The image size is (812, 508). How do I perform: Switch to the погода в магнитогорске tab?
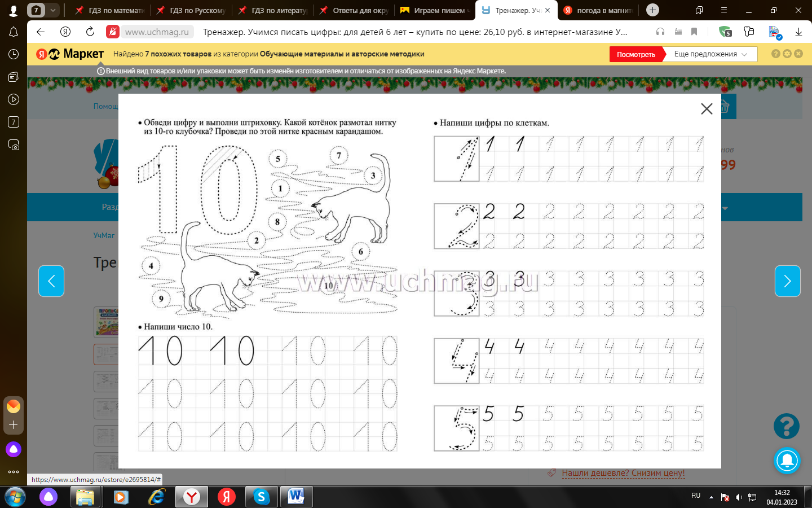[x=598, y=10]
